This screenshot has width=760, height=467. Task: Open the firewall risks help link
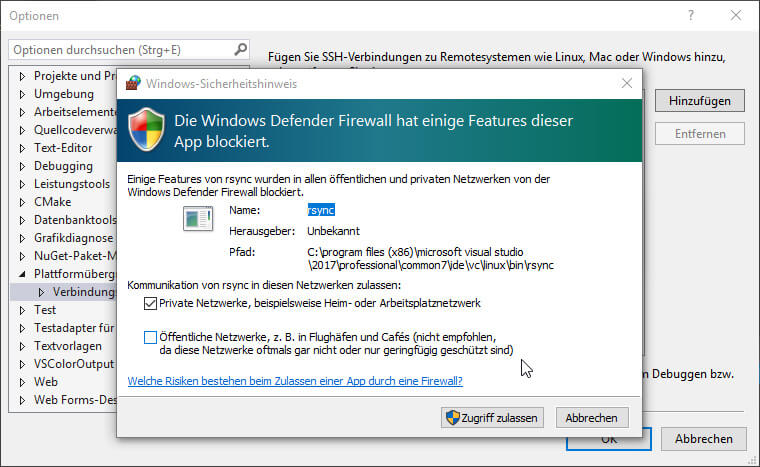point(295,381)
